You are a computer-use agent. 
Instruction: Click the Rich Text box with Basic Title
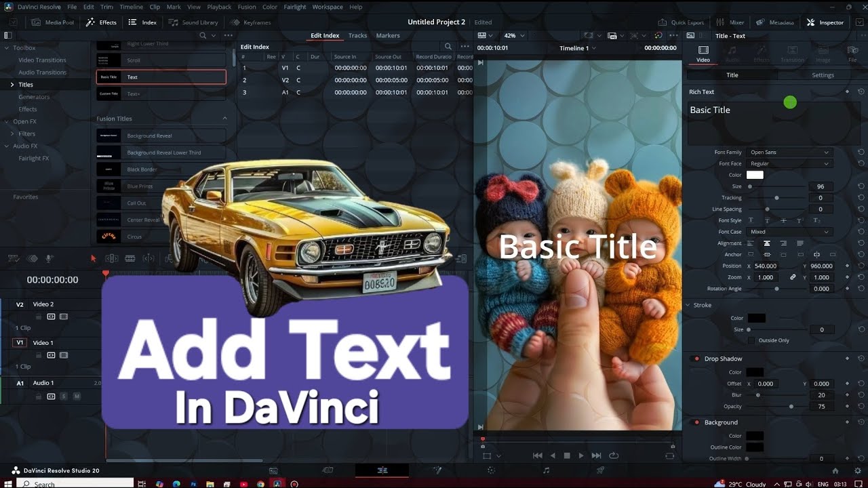774,123
